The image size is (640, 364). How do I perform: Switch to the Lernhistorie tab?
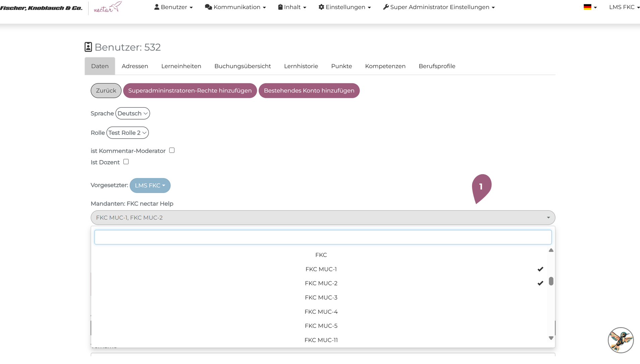click(x=301, y=66)
